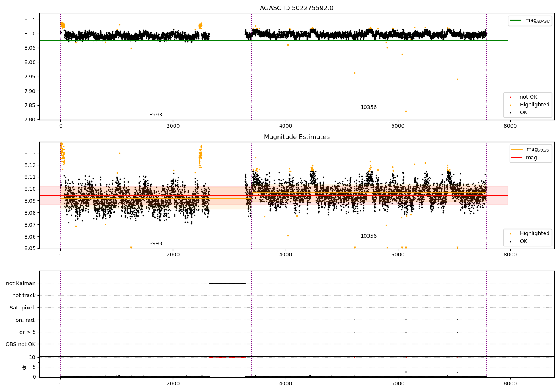The image size is (560, 392).
Task: Click the "5" tick on the dr axis
Action: pos(34,367)
